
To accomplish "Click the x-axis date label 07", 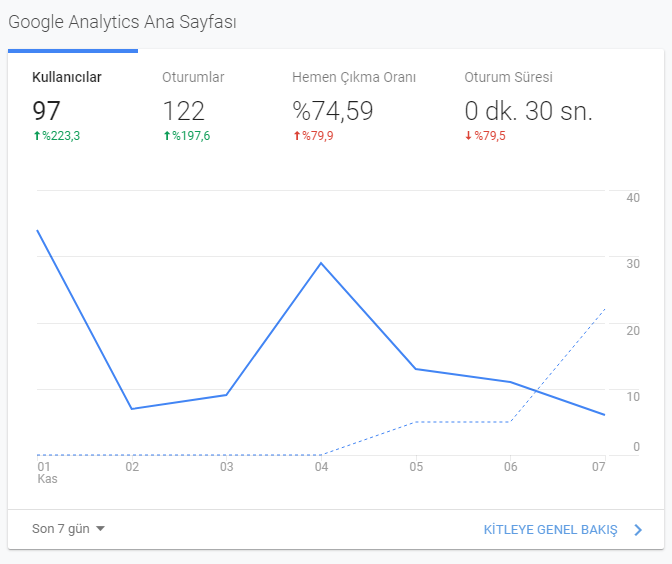I will point(599,467).
